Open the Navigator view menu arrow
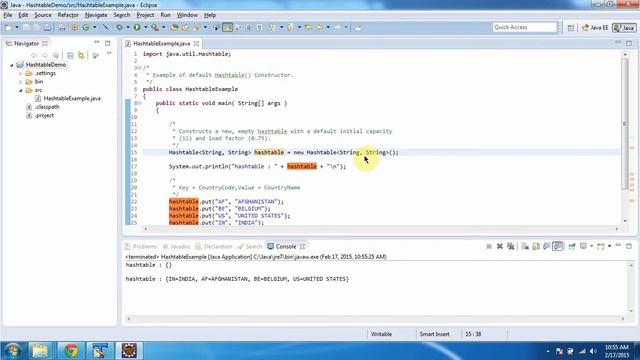 109,53
